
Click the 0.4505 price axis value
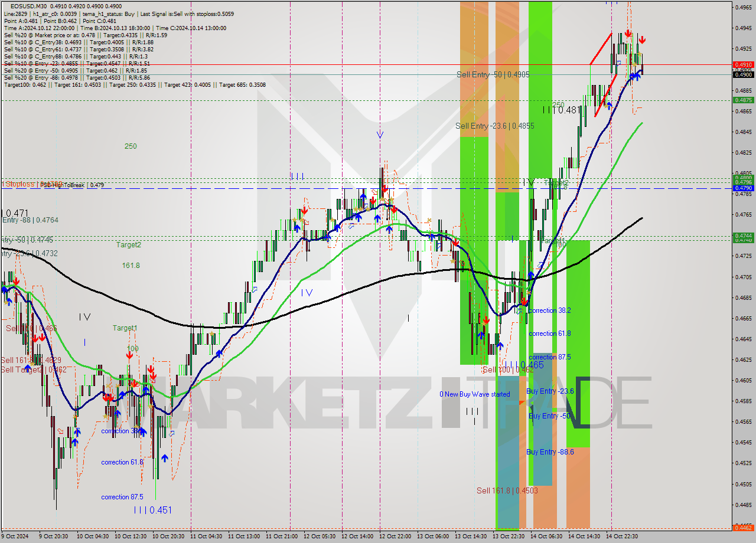tap(743, 484)
